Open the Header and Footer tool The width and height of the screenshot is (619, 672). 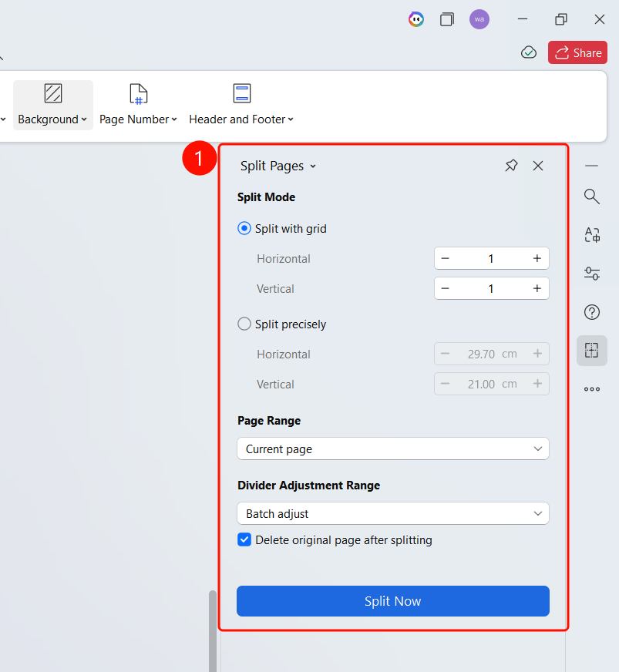241,105
